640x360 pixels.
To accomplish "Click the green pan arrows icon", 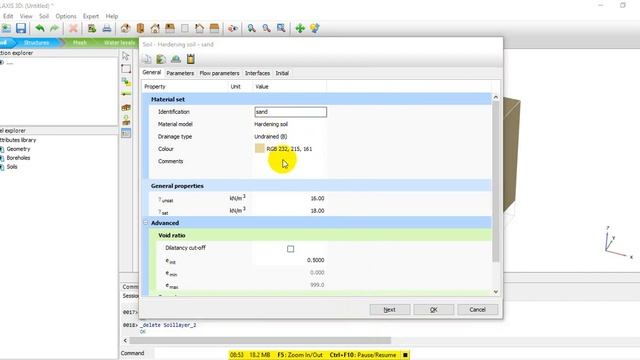I will (300, 28).
